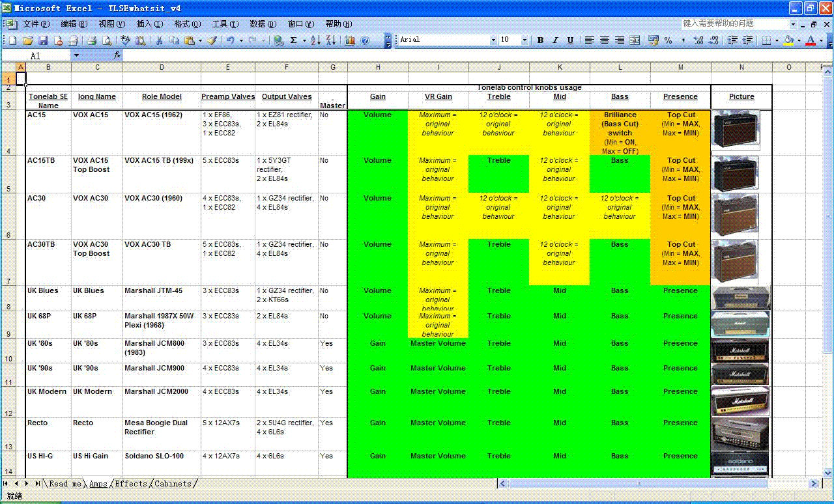Apply the red Font Color swatch
The width and height of the screenshot is (834, 504).
tap(811, 40)
